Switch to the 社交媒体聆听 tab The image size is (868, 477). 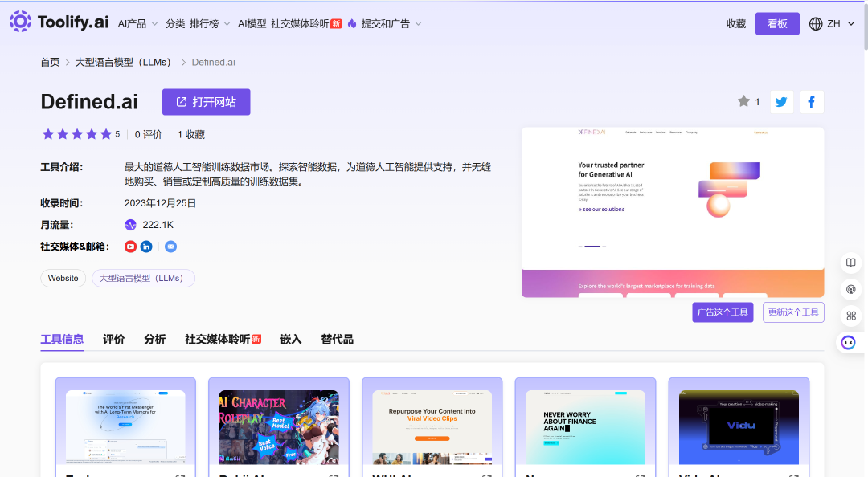223,339
